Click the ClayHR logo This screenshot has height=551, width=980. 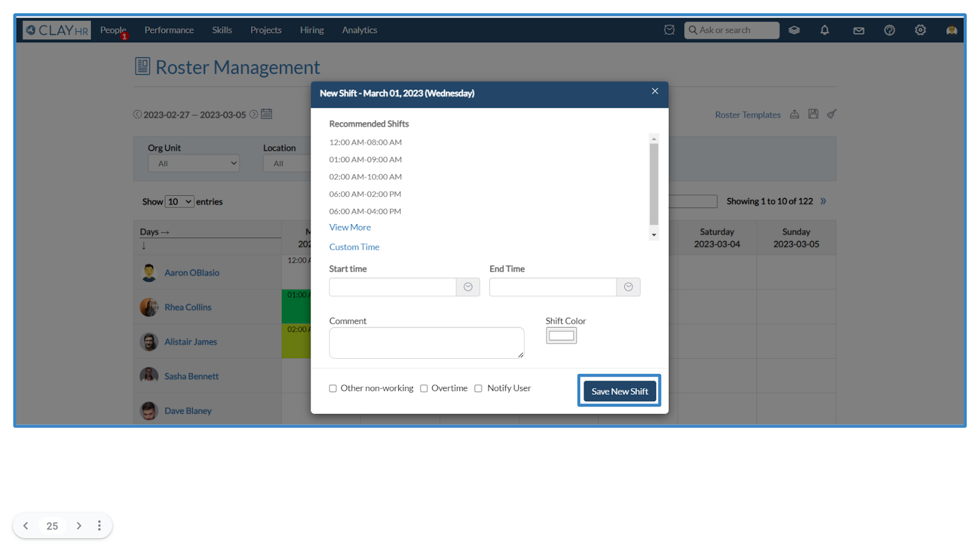point(56,30)
